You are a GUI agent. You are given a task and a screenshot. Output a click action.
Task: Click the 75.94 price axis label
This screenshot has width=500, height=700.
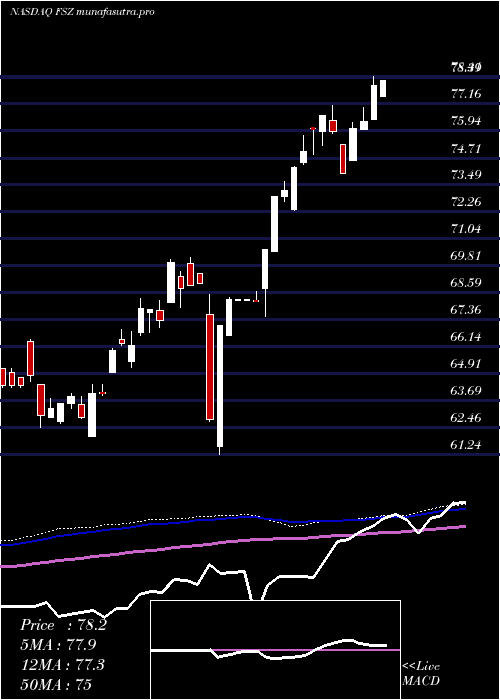[466, 121]
